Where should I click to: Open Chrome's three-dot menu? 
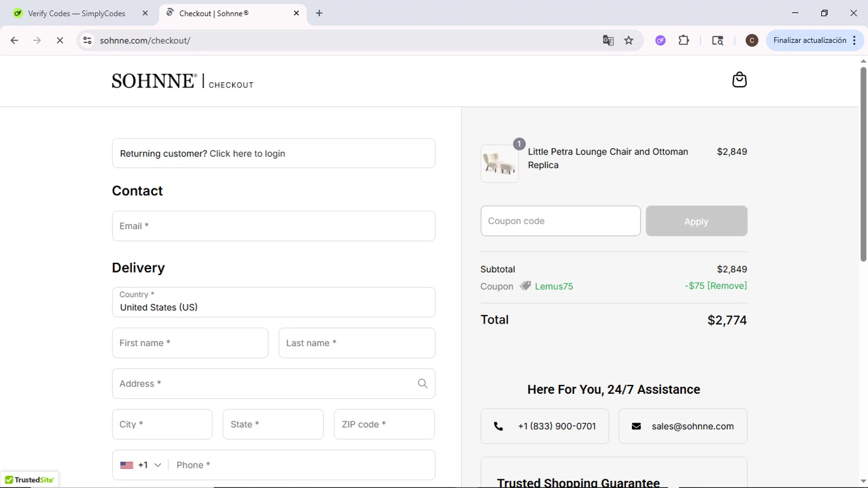[x=854, y=41]
